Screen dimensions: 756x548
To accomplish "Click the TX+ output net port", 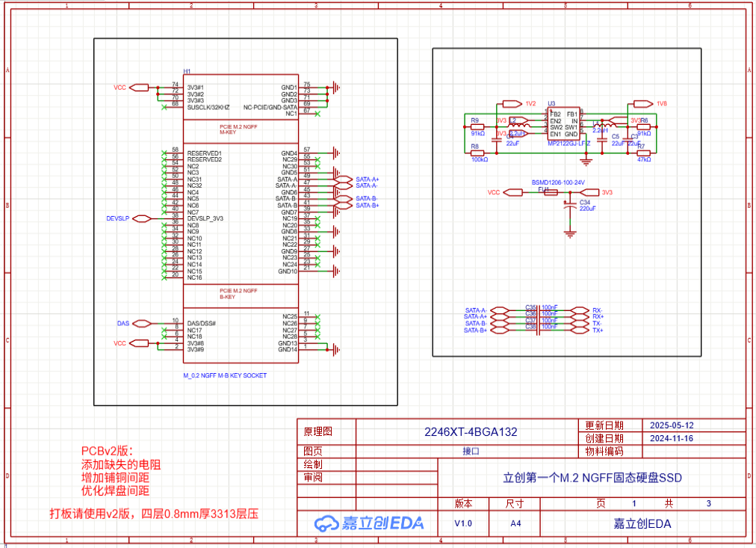I will tap(580, 330).
